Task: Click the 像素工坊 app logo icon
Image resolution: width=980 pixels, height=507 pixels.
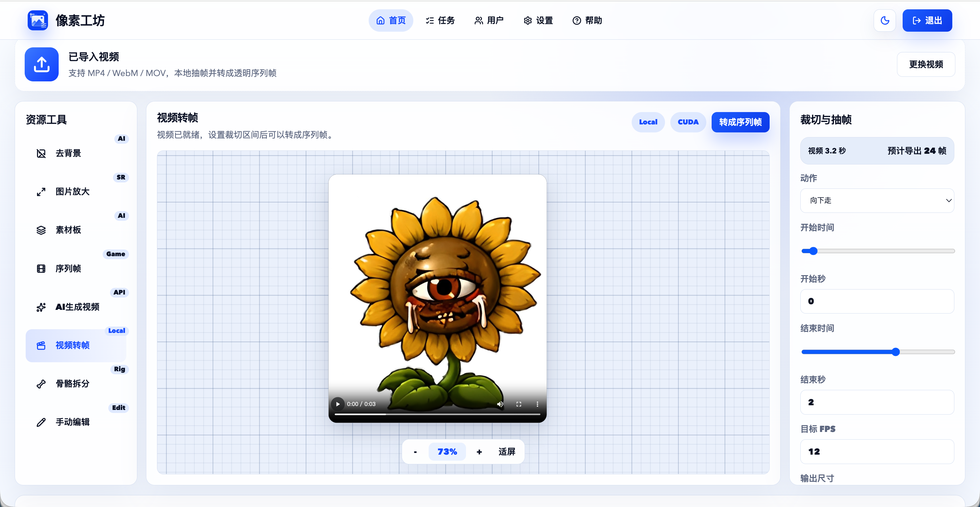Action: tap(38, 20)
